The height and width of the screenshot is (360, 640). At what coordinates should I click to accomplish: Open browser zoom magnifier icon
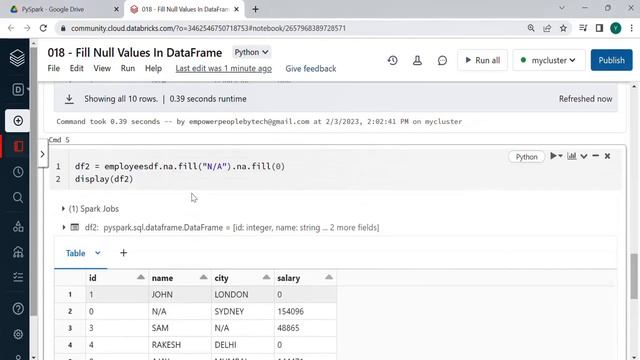click(531, 28)
